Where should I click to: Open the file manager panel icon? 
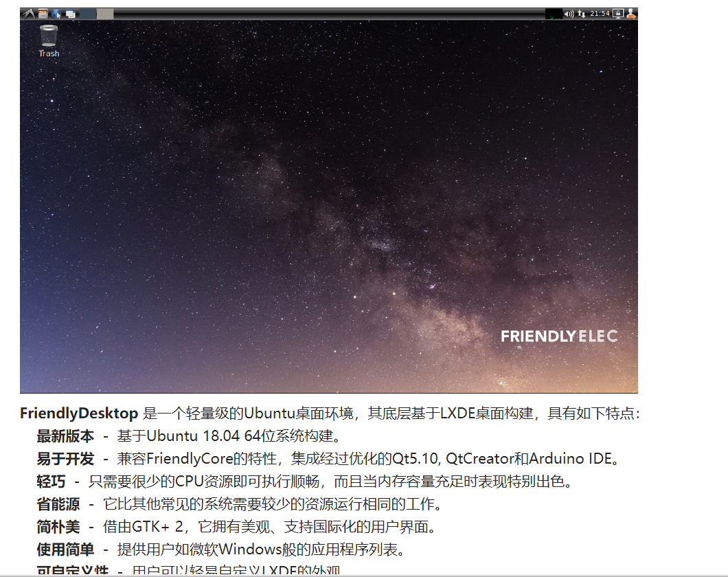coord(43,14)
